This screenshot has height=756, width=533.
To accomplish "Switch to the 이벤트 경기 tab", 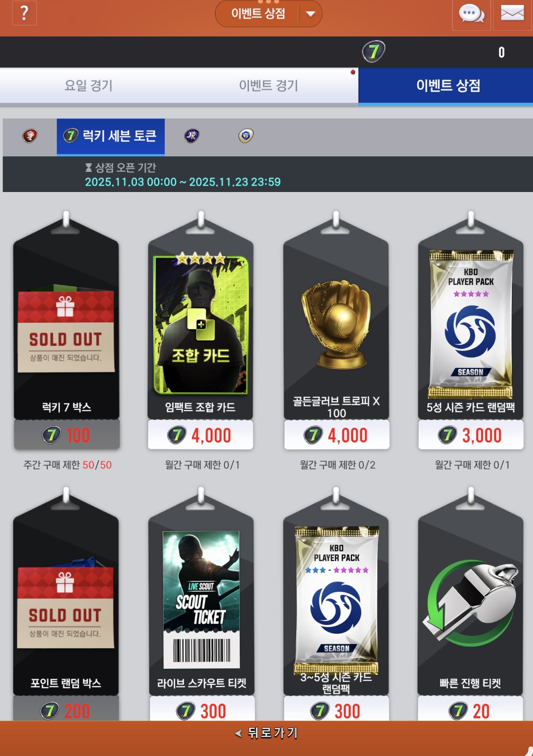I will pos(269,86).
